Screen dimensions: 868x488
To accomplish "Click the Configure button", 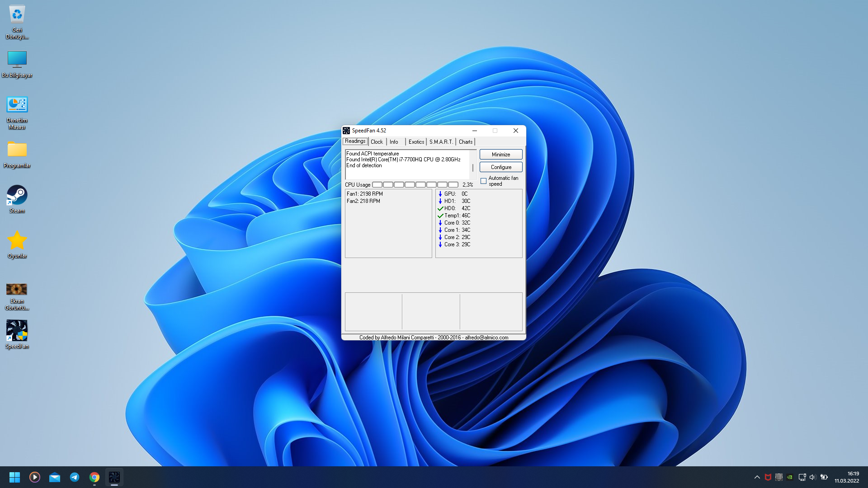I will coord(500,167).
